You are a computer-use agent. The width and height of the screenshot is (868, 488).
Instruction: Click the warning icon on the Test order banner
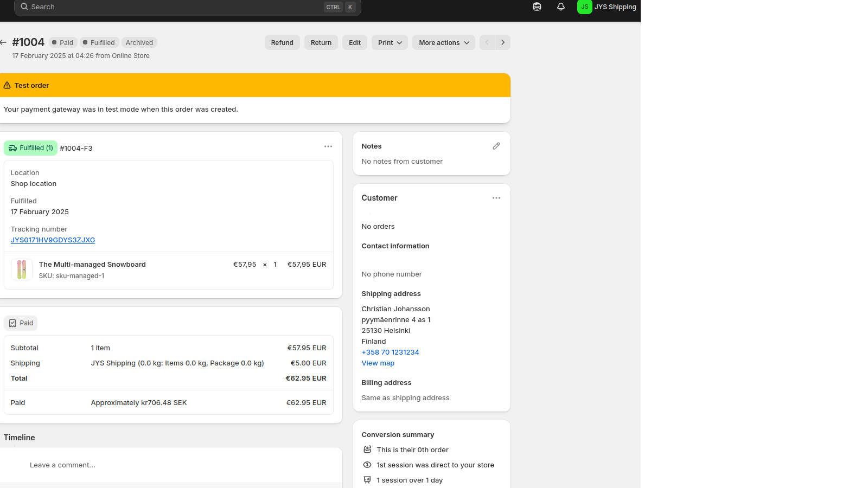coord(7,85)
